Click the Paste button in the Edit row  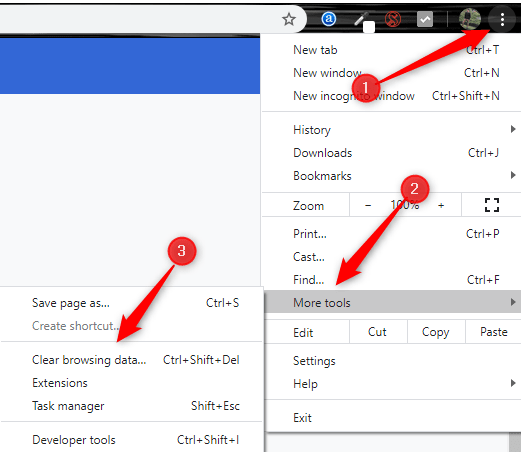pos(494,332)
